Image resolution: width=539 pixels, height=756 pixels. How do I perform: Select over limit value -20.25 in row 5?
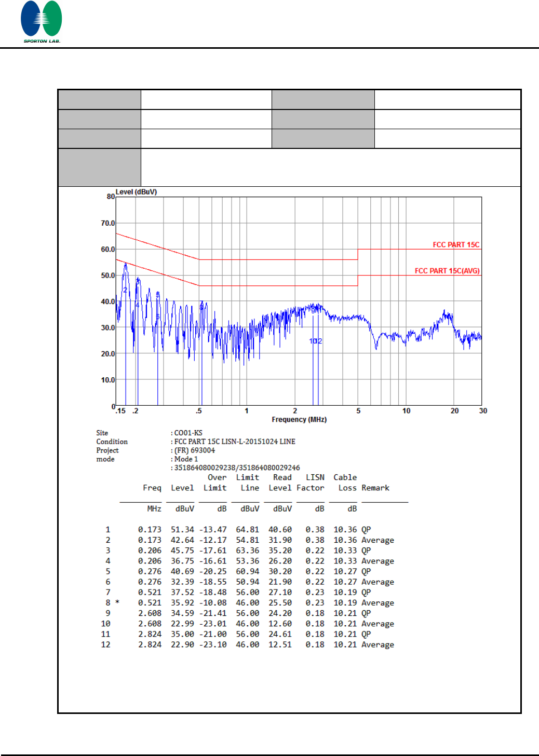[213, 571]
